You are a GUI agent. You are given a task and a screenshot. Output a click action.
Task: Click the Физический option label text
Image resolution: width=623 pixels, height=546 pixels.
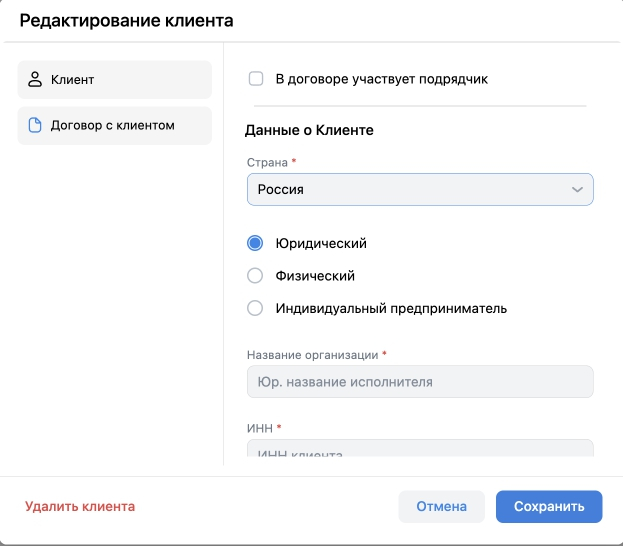(315, 276)
